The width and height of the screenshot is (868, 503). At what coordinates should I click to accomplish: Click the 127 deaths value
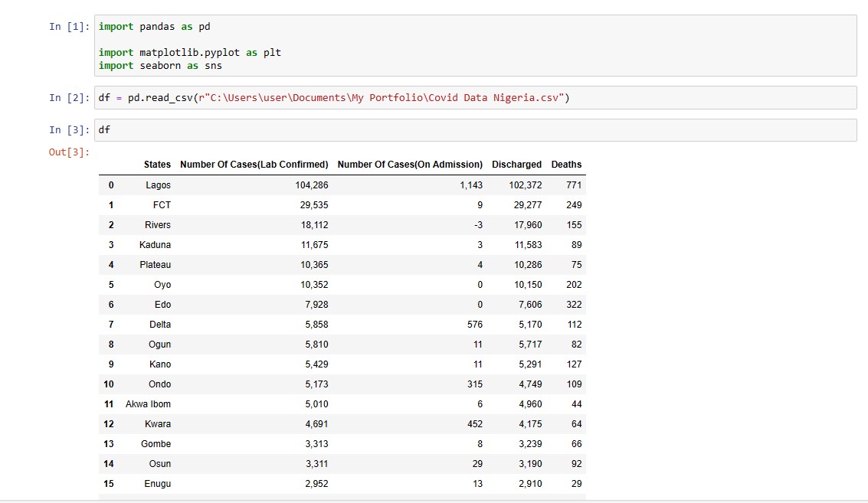(574, 364)
